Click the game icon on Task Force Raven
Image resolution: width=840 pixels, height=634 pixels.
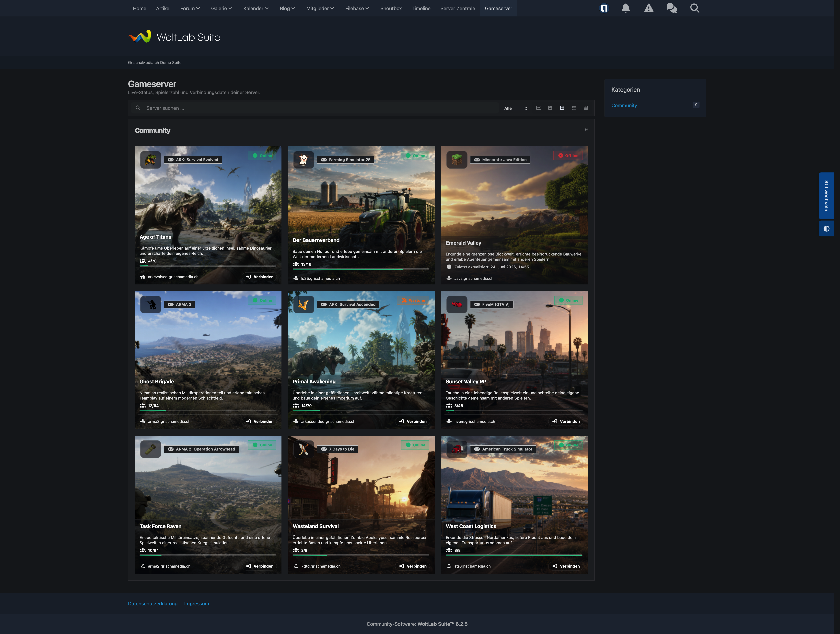[x=151, y=449]
